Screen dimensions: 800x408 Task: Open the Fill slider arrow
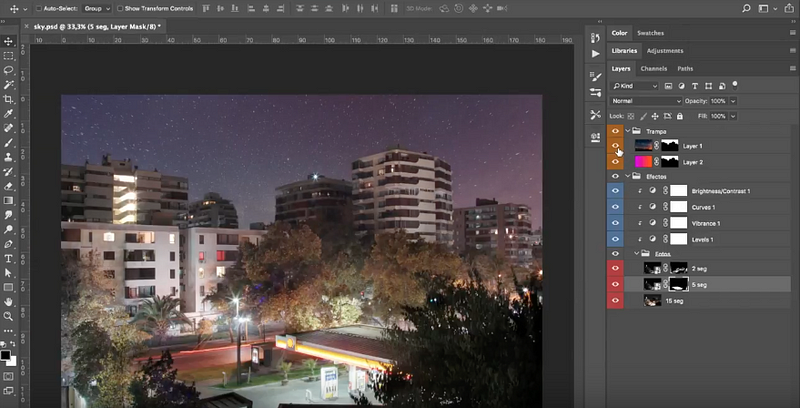(x=733, y=116)
